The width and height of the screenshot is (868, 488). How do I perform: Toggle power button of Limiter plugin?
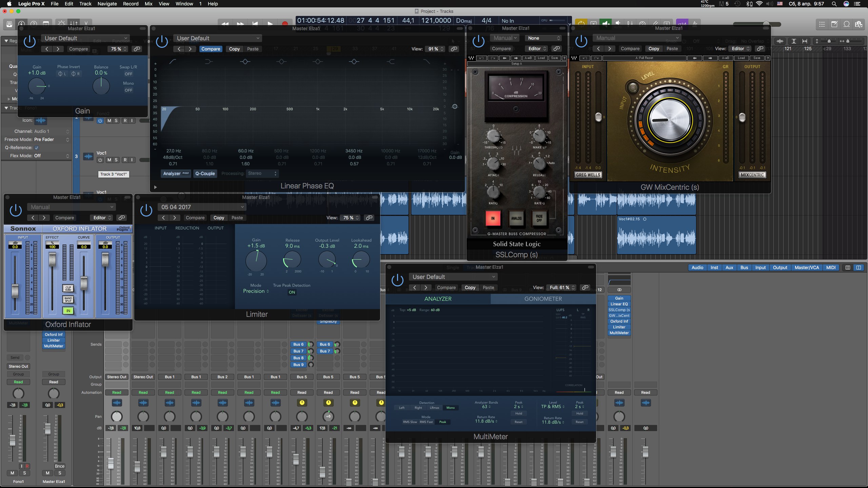146,210
